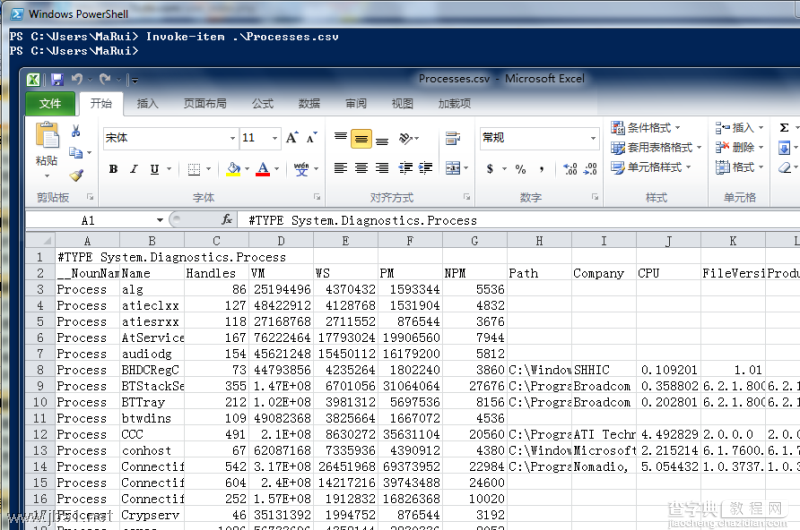The height and width of the screenshot is (530, 800).
Task: Click the Paste clipboard icon
Action: pos(47,137)
